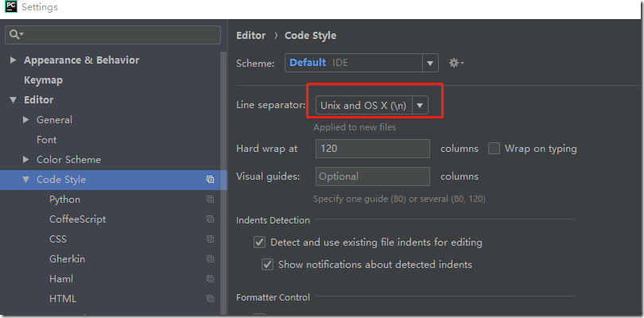The height and width of the screenshot is (318, 644).
Task: Toggle Show notifications about detected indents
Action: click(x=268, y=265)
